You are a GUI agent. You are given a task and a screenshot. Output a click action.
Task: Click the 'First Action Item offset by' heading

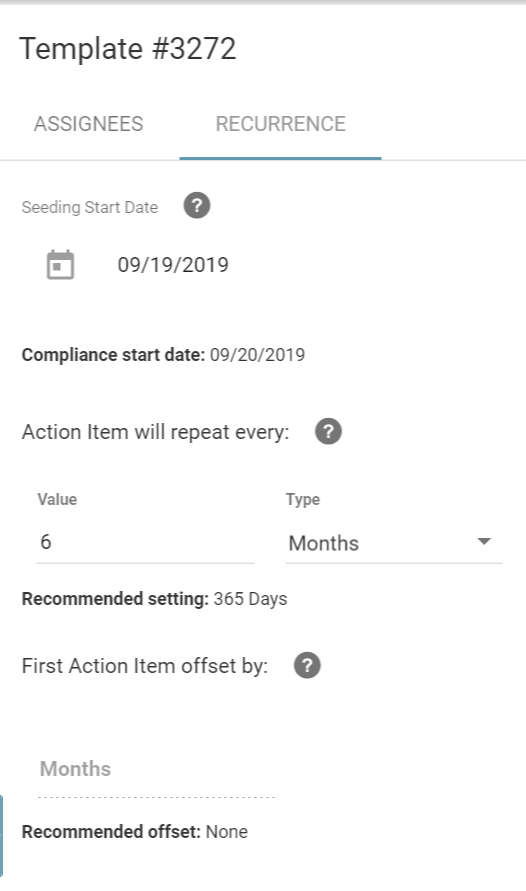[145, 666]
